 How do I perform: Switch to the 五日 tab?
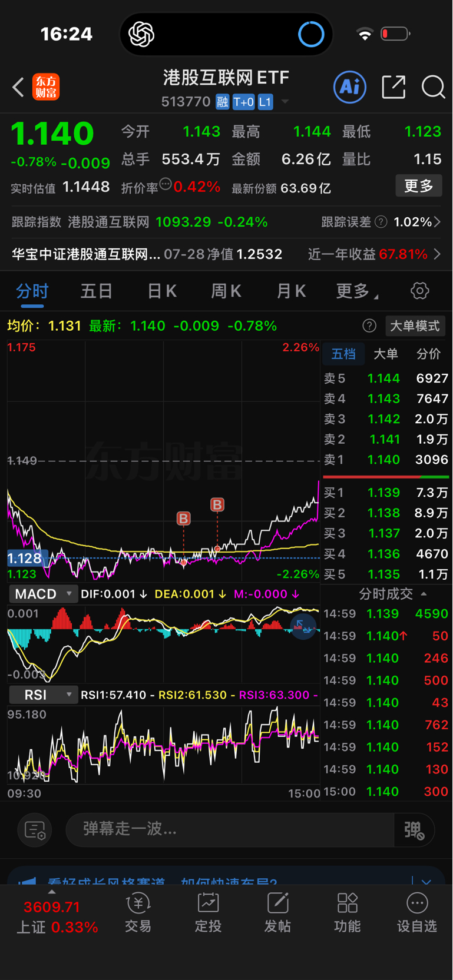(97, 291)
